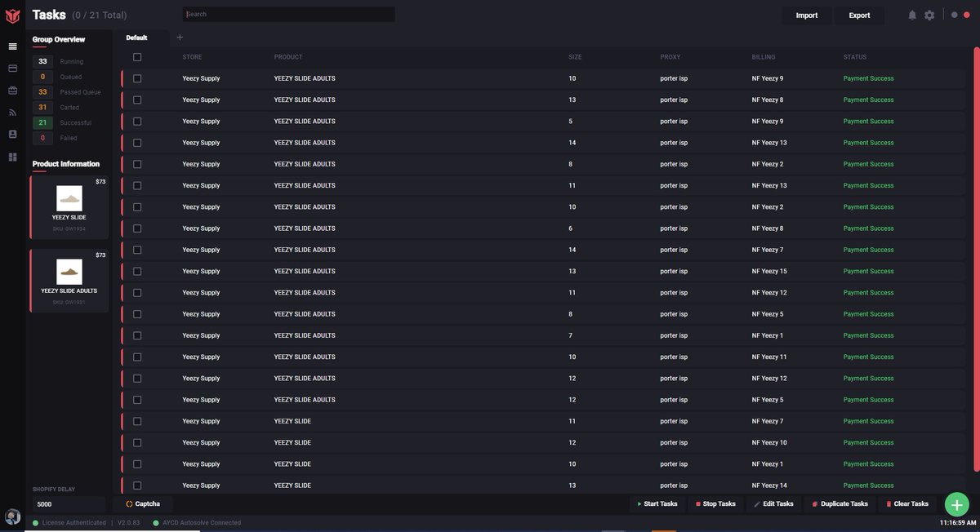Click the red bot logo icon

pos(12,16)
